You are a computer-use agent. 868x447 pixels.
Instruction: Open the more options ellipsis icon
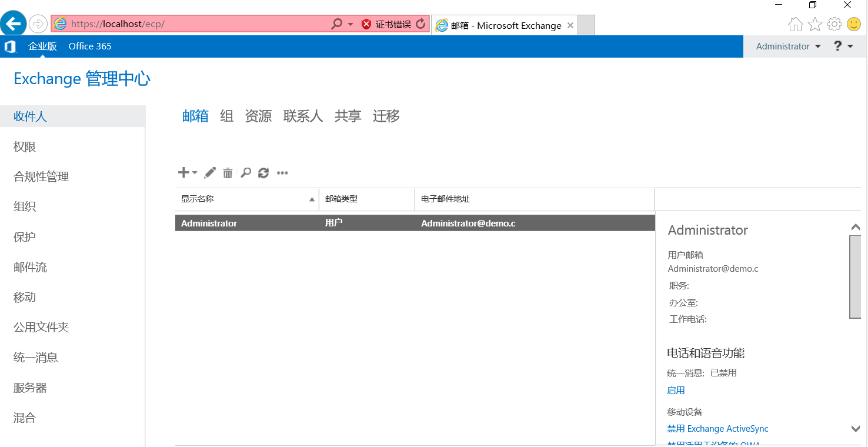[282, 173]
